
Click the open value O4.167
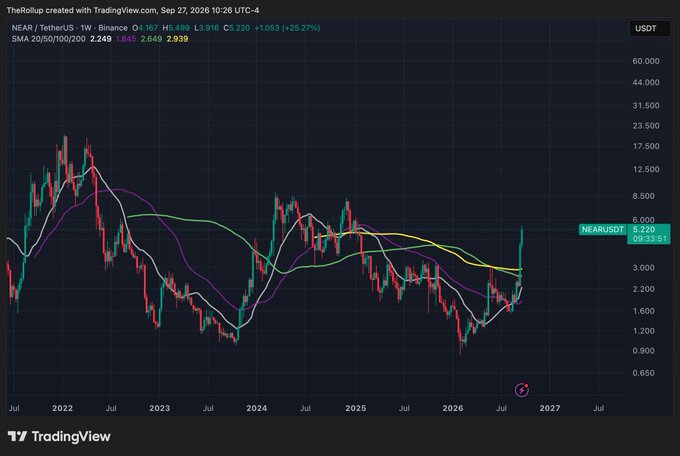point(145,28)
